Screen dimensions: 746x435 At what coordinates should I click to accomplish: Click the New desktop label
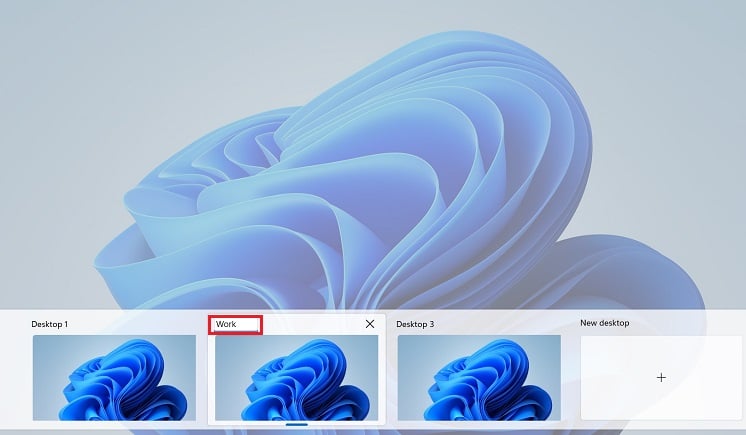(x=605, y=323)
